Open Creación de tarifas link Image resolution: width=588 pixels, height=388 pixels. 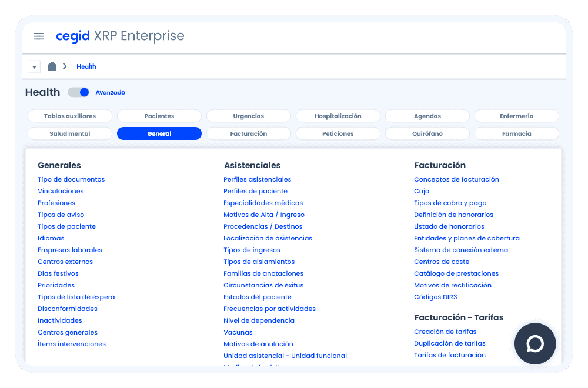tap(445, 332)
